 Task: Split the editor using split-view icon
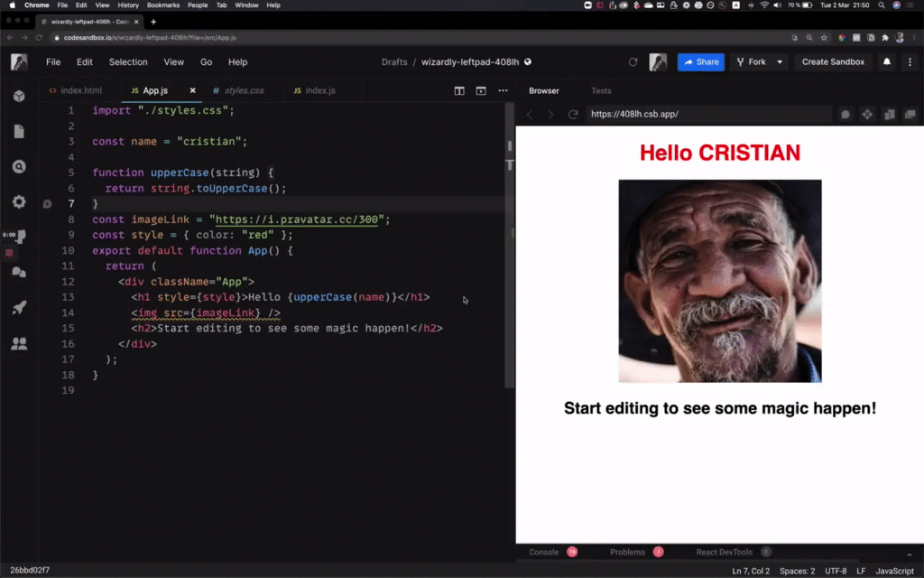pos(459,91)
